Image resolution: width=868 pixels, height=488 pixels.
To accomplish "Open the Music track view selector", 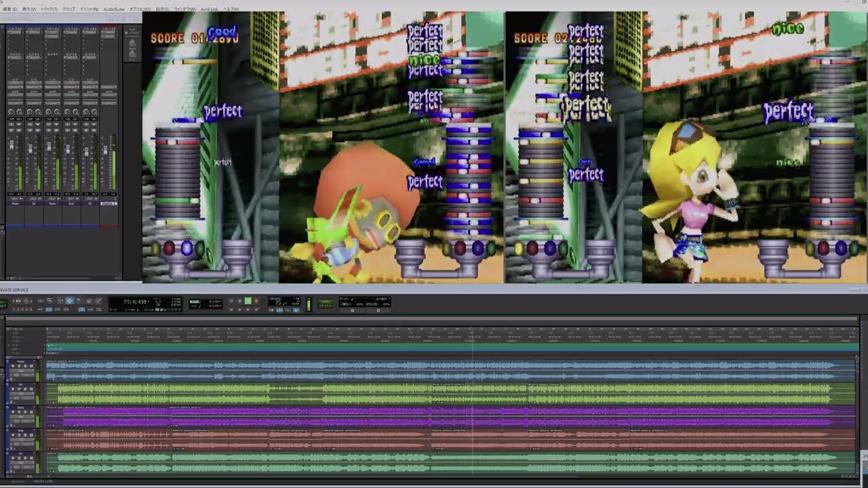I will point(22,371).
